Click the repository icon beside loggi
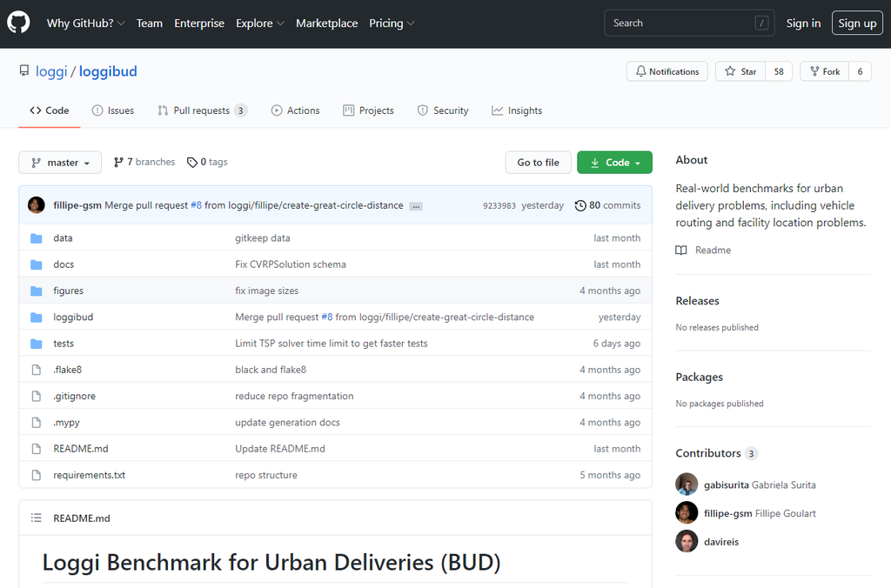The image size is (891, 588). (23, 70)
